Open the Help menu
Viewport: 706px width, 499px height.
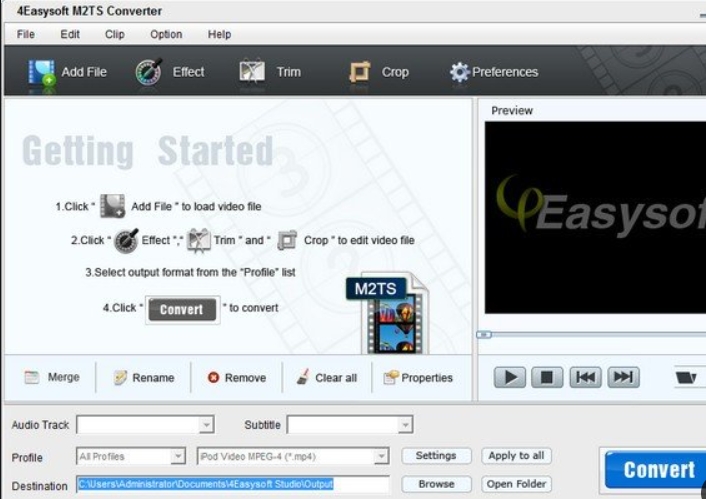(x=219, y=34)
